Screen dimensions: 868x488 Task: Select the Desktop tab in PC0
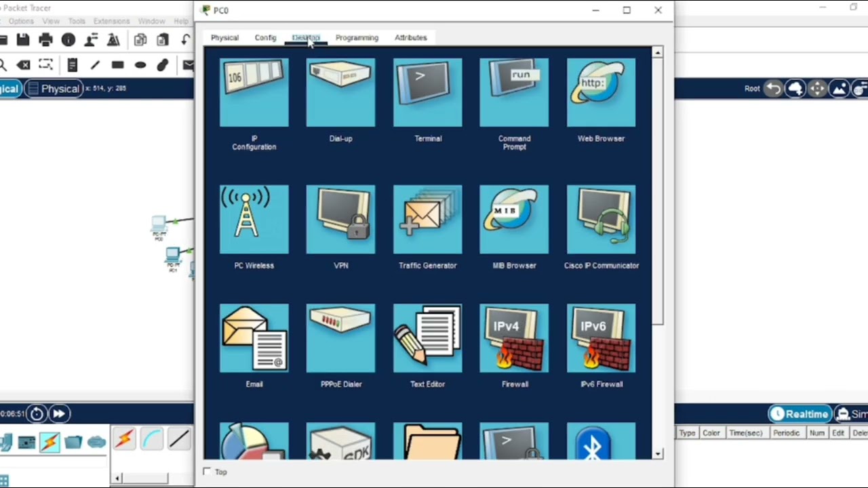(x=306, y=38)
